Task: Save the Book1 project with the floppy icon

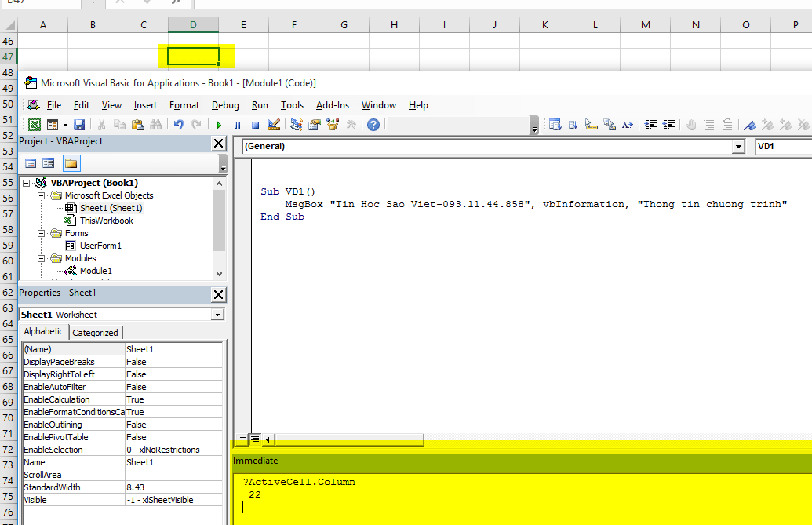Action: [x=79, y=125]
